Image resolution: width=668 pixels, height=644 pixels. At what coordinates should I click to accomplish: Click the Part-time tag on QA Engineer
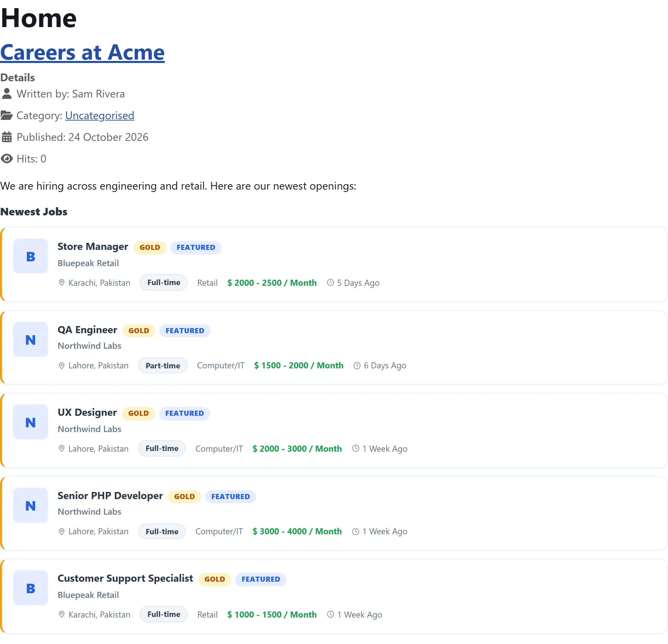(x=163, y=366)
